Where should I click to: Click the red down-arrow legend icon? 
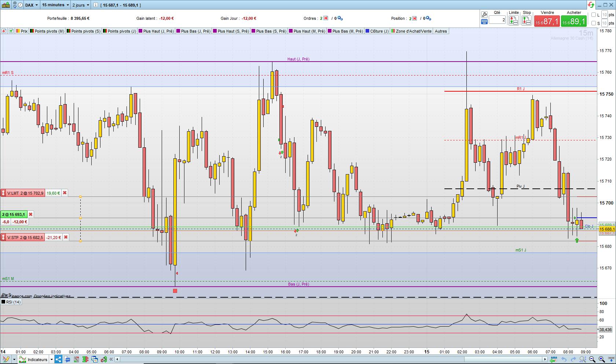[x=4, y=31]
